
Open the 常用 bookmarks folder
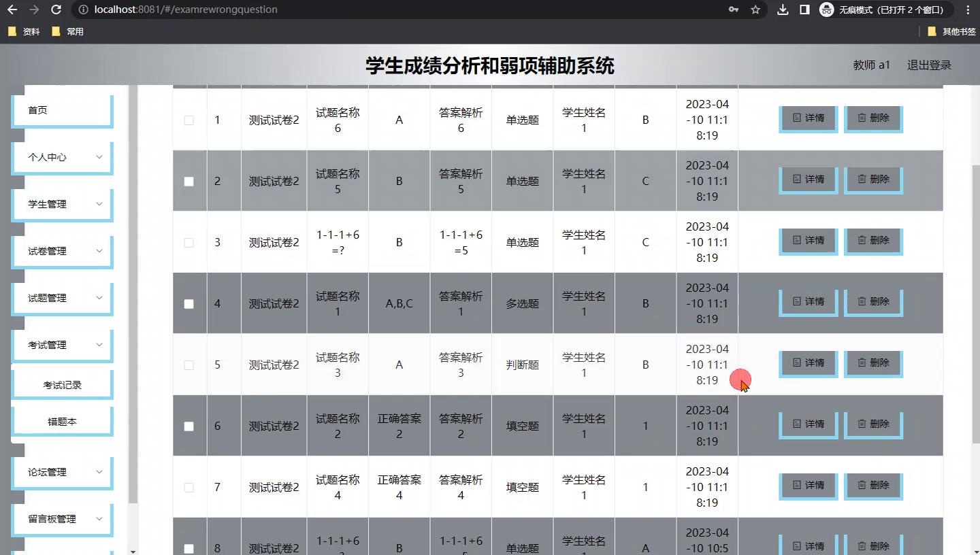tap(67, 31)
